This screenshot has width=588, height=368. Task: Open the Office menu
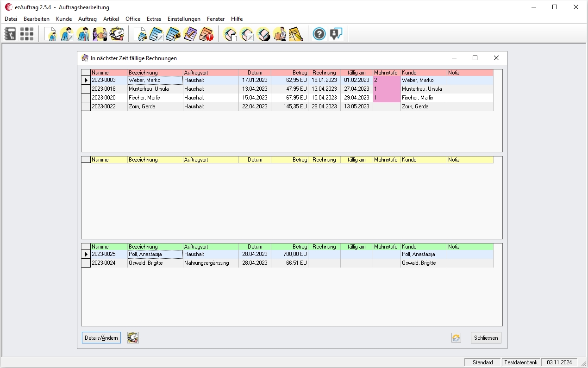coord(133,19)
